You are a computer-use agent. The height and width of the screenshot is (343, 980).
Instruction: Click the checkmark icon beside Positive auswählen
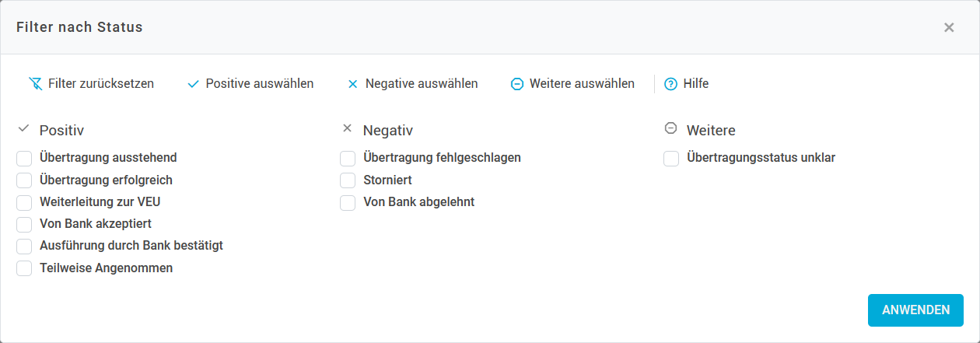194,84
